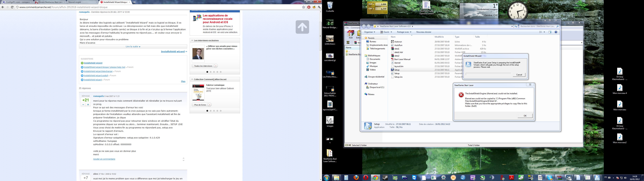The width and height of the screenshot is (644, 181).
Task: Cancel the InstallShield Wizard preparation
Action: pyautogui.click(x=519, y=75)
